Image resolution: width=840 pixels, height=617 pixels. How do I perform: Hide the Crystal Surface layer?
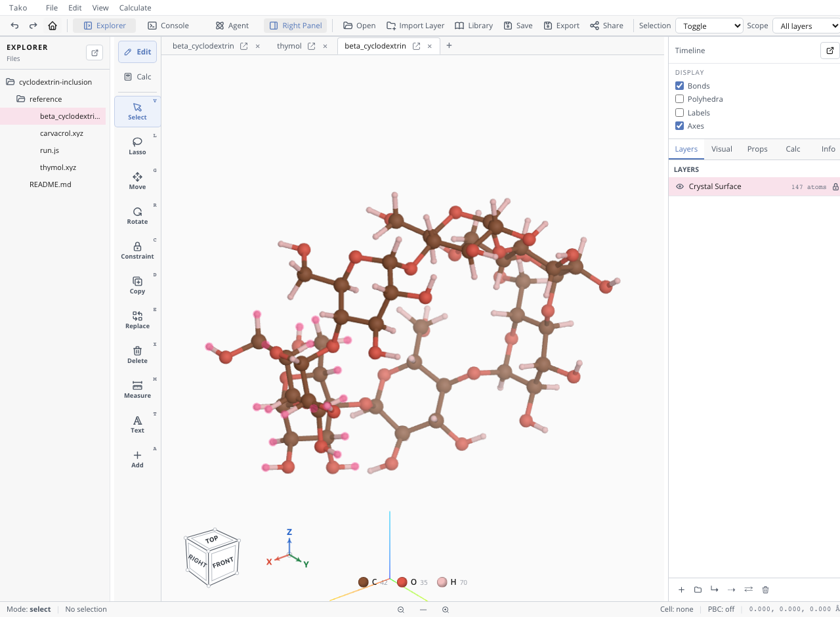680,186
